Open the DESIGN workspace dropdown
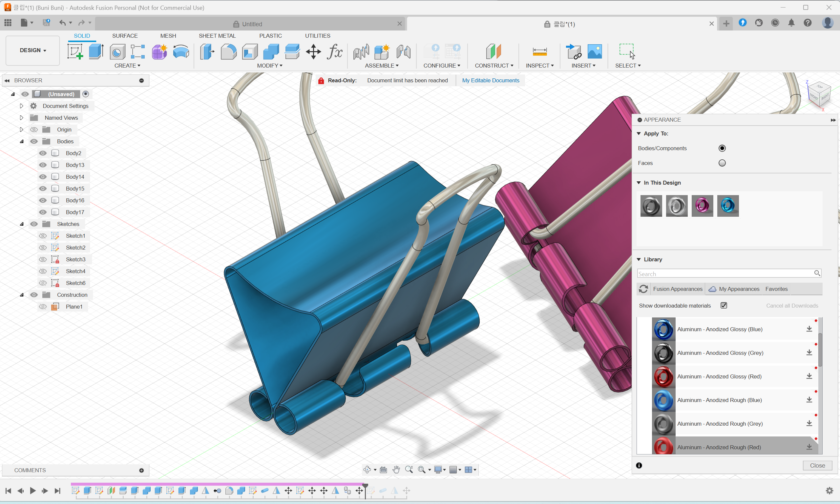Screen dimensions: 840x504 click(32, 50)
